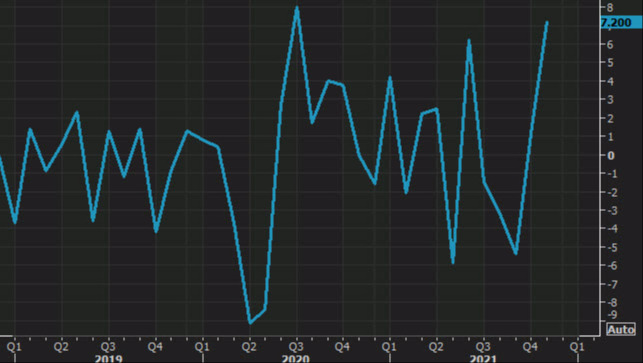
Task: Click the 3 label on the y-axis
Action: [x=610, y=100]
